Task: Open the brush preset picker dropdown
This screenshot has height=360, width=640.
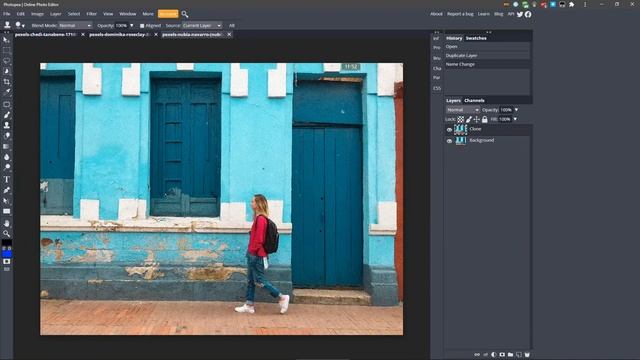Action: pos(20,25)
